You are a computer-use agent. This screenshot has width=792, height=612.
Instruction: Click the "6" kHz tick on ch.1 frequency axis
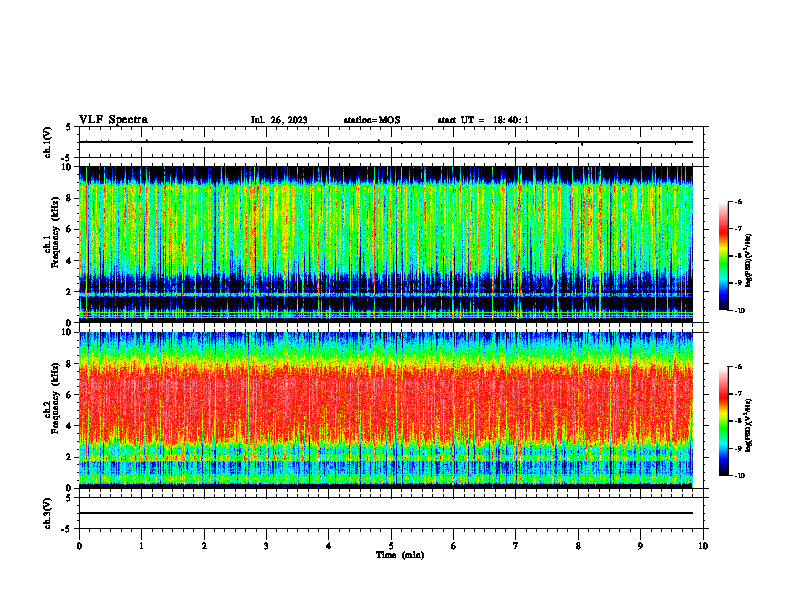tap(70, 229)
